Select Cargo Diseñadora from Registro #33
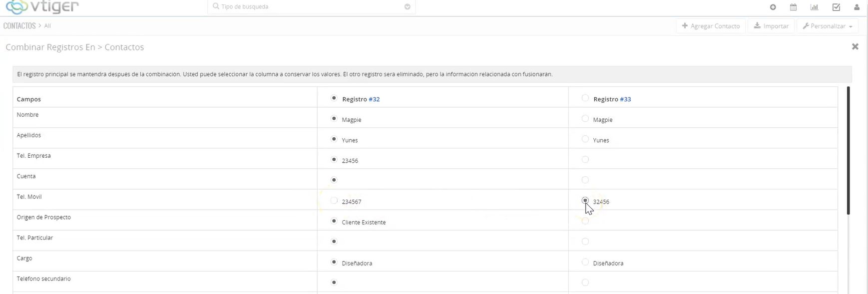This screenshot has width=868, height=294. click(585, 262)
